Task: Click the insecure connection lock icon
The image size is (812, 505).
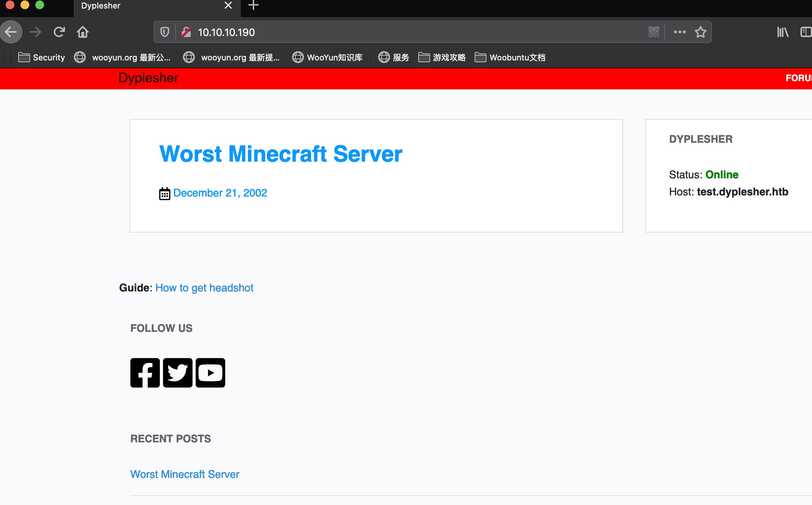Action: [x=186, y=32]
